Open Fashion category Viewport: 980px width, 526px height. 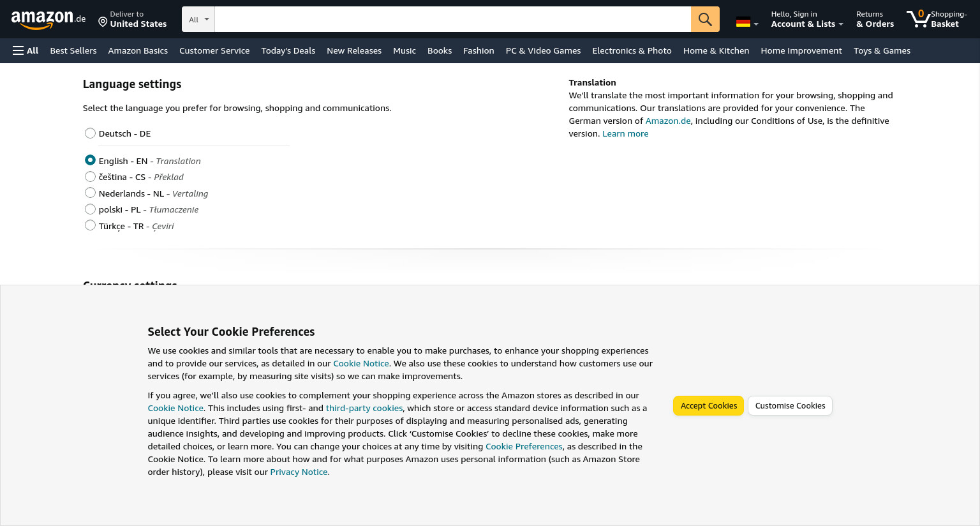[479, 50]
